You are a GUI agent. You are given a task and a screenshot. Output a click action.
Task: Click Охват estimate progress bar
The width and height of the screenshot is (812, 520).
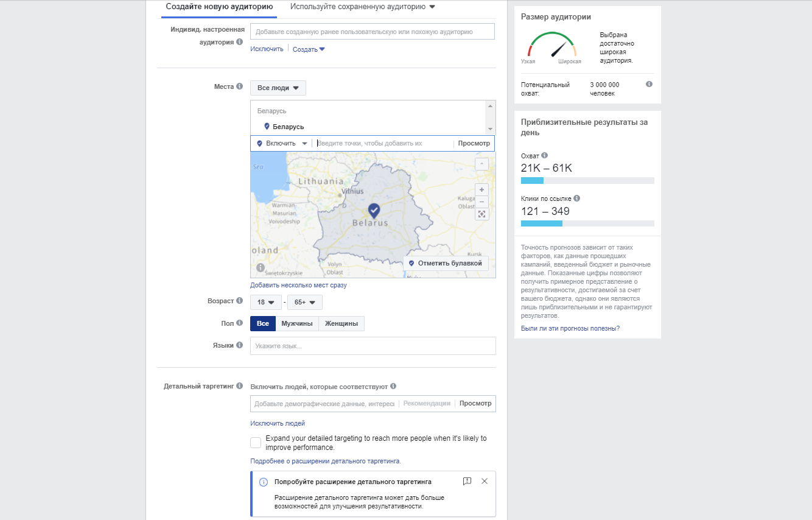(587, 180)
